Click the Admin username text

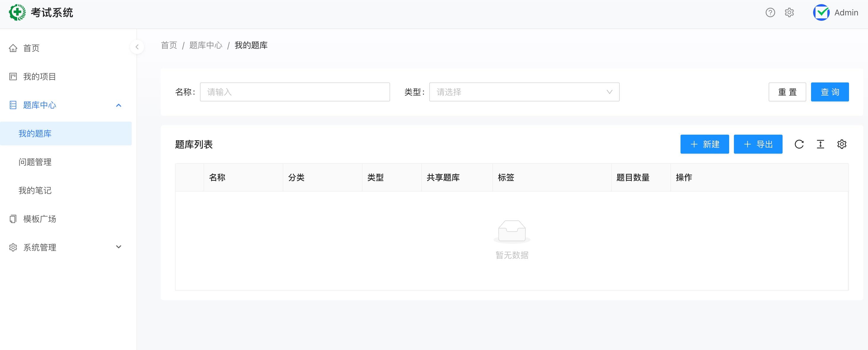846,12
